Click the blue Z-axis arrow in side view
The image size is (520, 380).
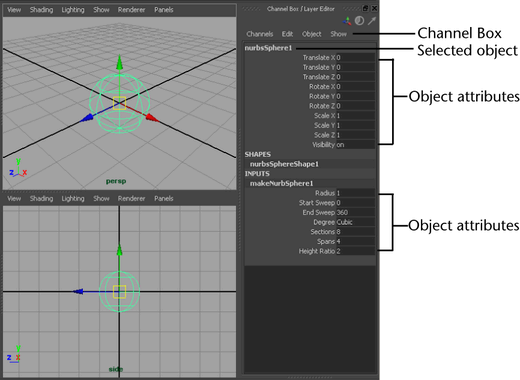pyautogui.click(x=78, y=291)
